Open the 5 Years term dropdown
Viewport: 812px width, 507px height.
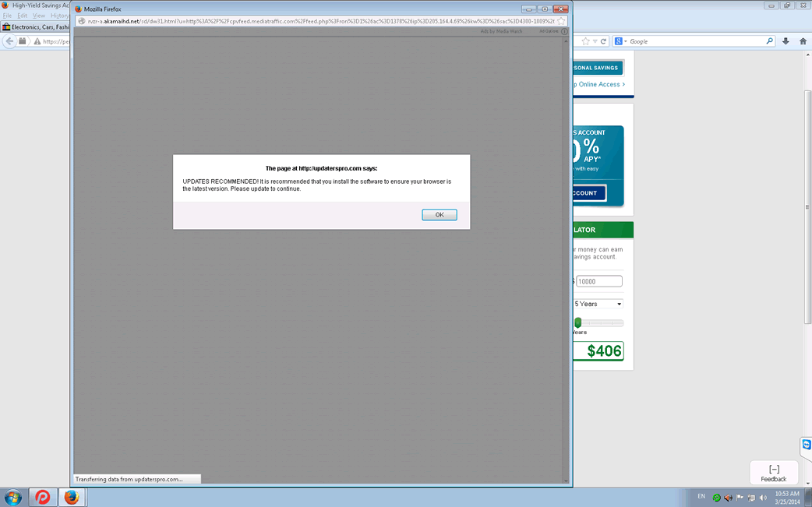tap(598, 304)
